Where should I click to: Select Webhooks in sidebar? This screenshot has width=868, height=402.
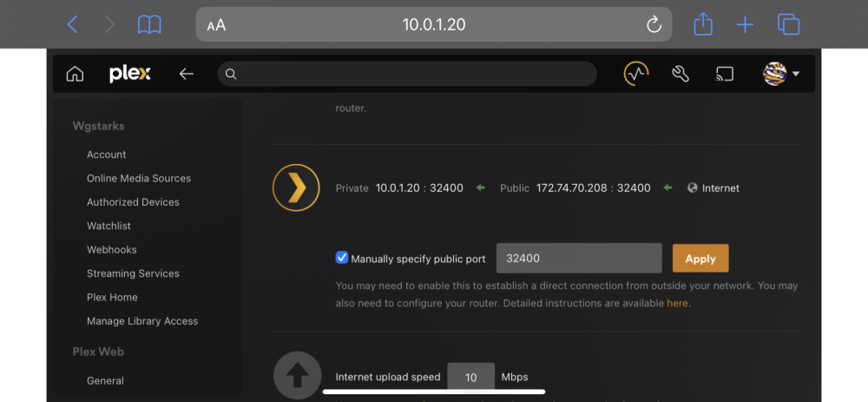pos(112,250)
